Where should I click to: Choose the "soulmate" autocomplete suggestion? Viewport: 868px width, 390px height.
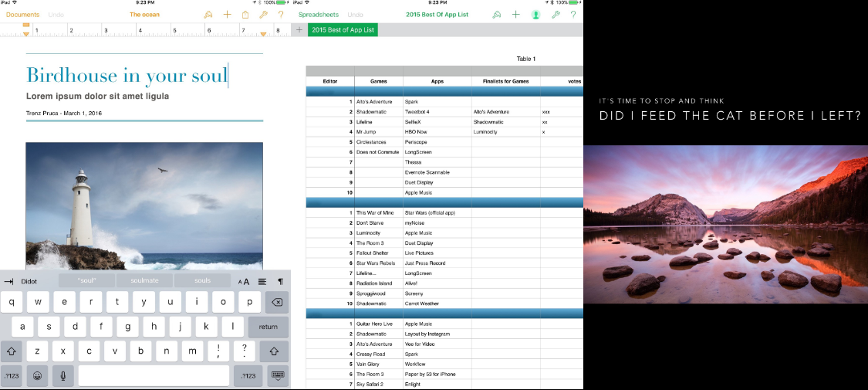(144, 281)
